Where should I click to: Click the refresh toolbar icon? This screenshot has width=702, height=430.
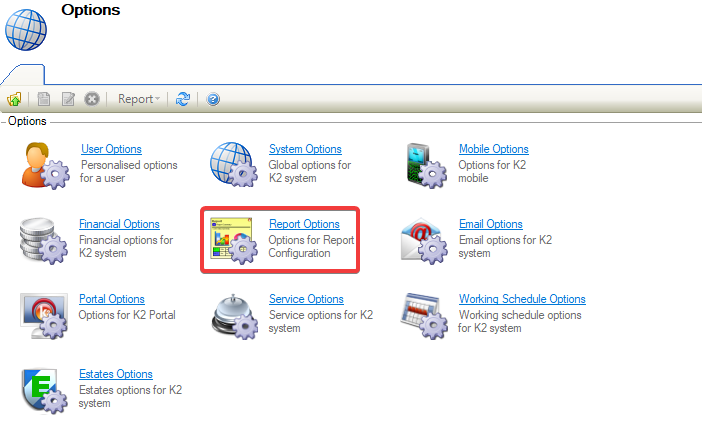[182, 99]
